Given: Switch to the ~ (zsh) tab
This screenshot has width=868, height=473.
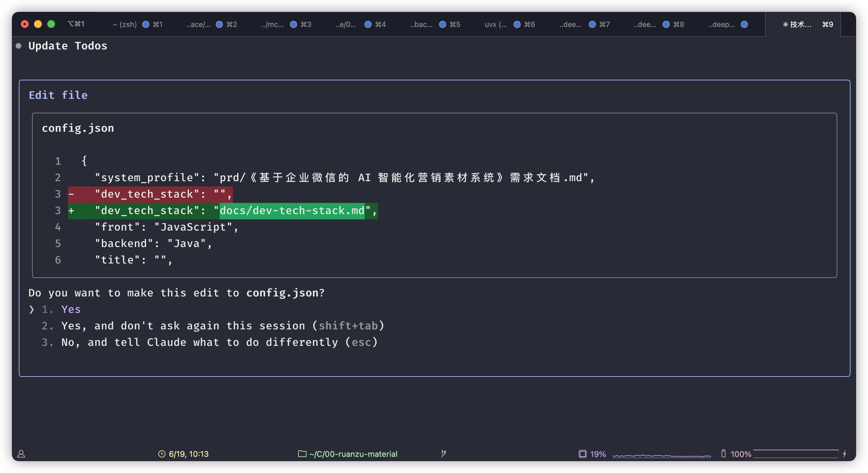Looking at the screenshot, I should click(125, 24).
